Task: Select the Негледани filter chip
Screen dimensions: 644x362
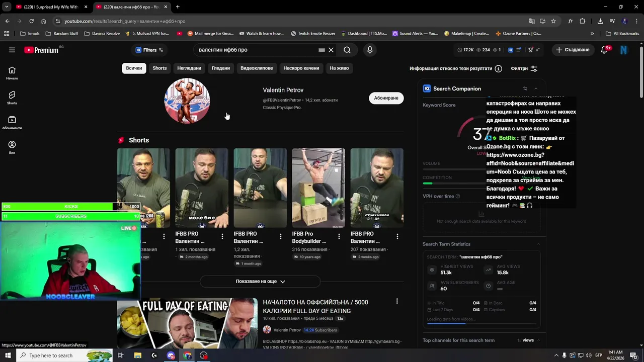Action: click(189, 68)
